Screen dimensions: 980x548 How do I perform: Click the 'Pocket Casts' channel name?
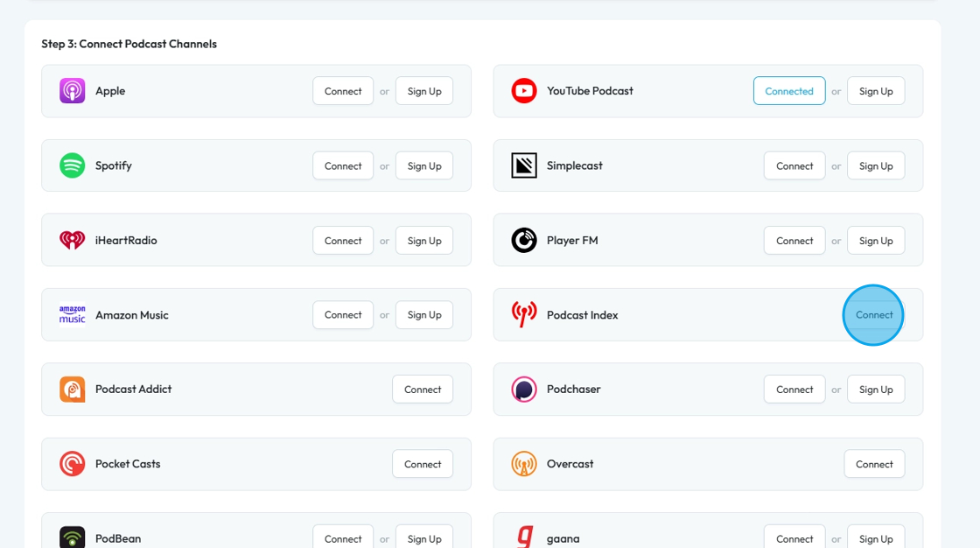[x=128, y=464]
